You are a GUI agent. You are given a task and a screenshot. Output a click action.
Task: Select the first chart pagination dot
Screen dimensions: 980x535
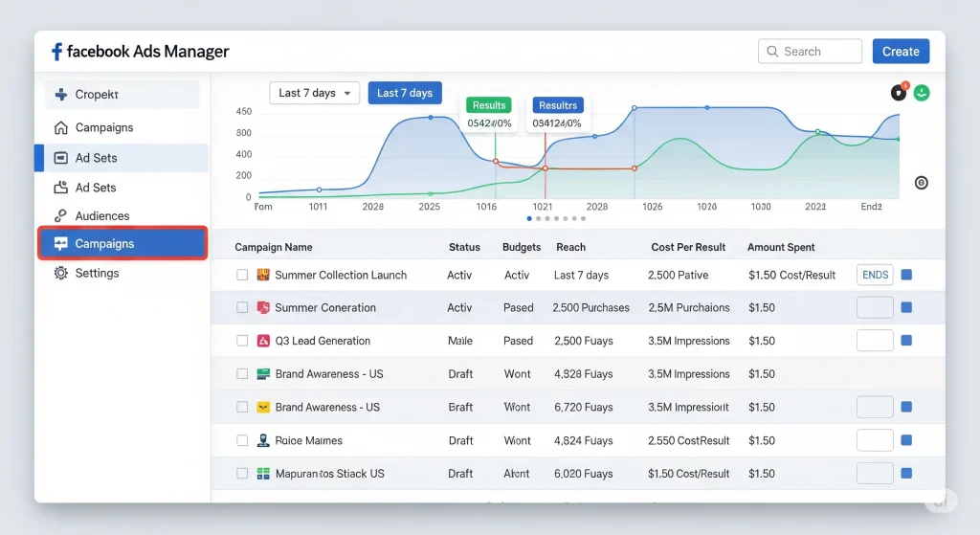pyautogui.click(x=529, y=219)
